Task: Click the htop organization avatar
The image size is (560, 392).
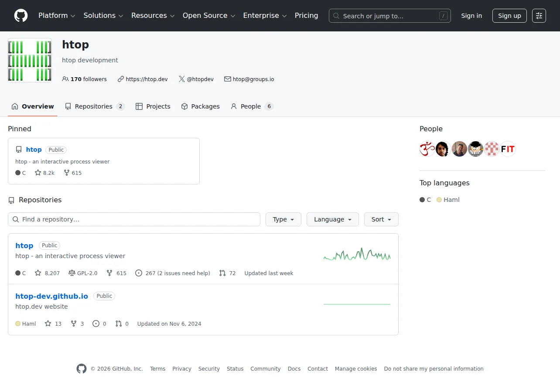Action: pyautogui.click(x=30, y=60)
